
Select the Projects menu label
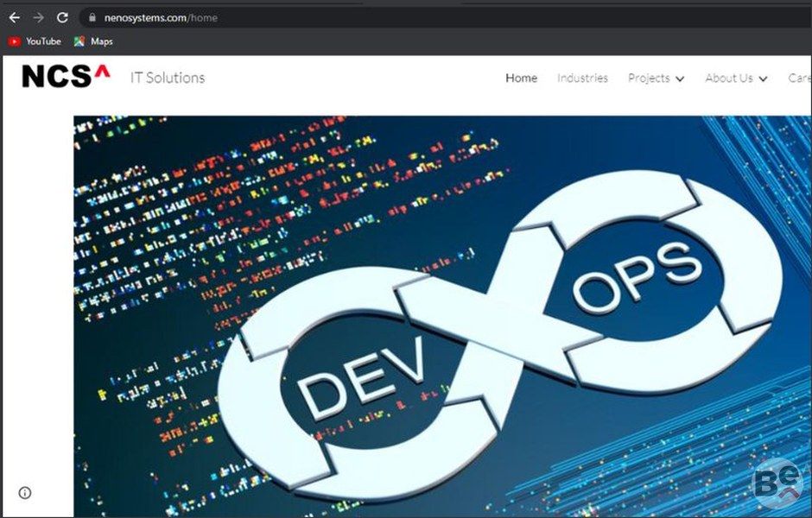coord(649,79)
